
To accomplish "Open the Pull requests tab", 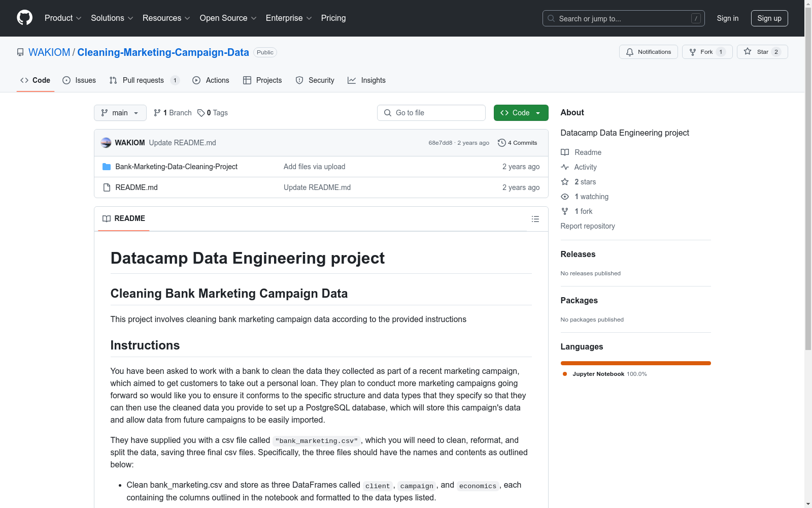I will pos(145,80).
